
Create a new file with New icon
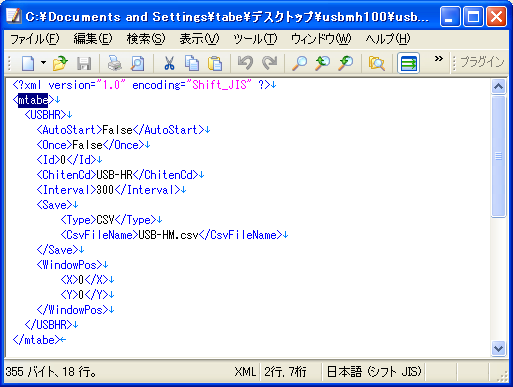point(28,63)
